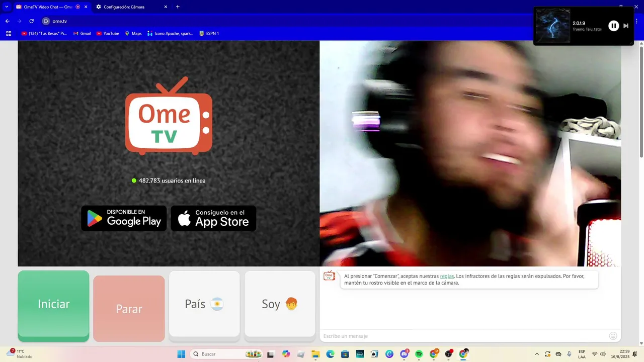Open a new browser tab

[178, 7]
